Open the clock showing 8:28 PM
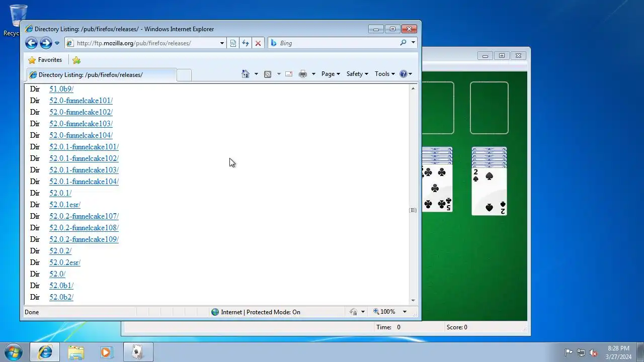 click(618, 352)
